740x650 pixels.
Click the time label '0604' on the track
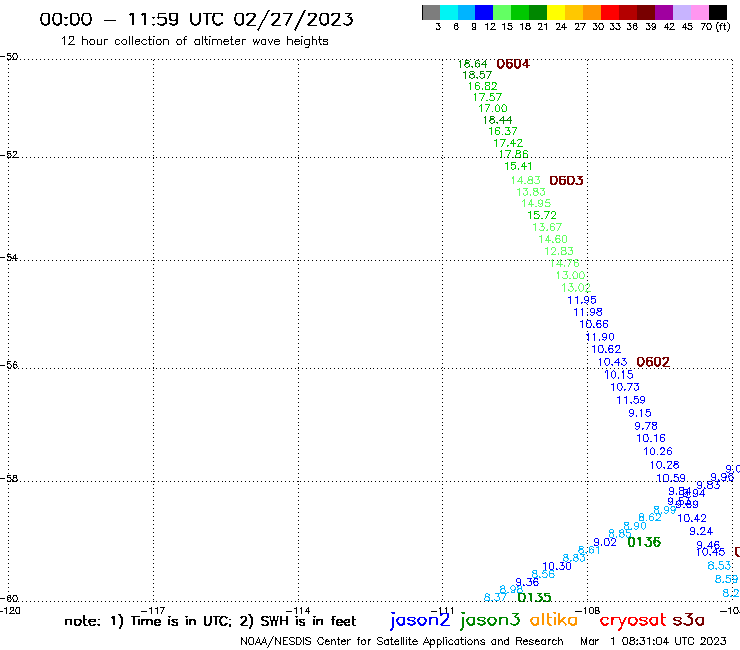513,64
